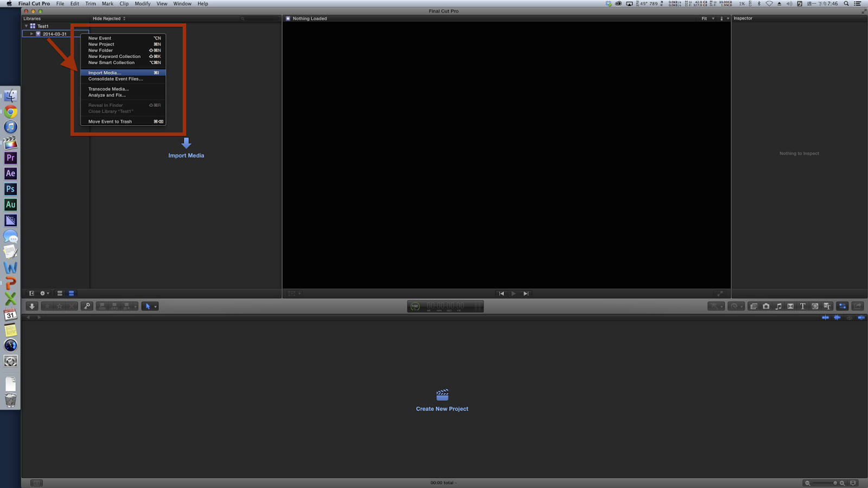Screen dimensions: 868x488
Task: Zoom out the timeline with minus magnifier
Action: pyautogui.click(x=807, y=483)
